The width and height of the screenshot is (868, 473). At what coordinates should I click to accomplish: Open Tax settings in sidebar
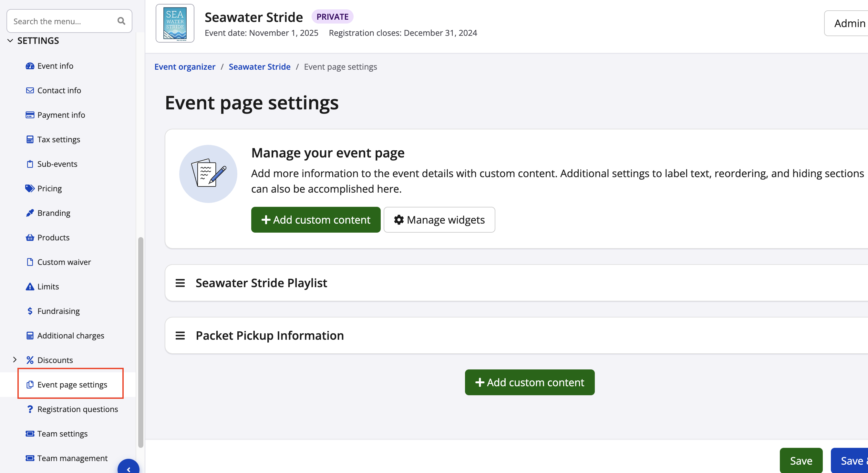(59, 140)
